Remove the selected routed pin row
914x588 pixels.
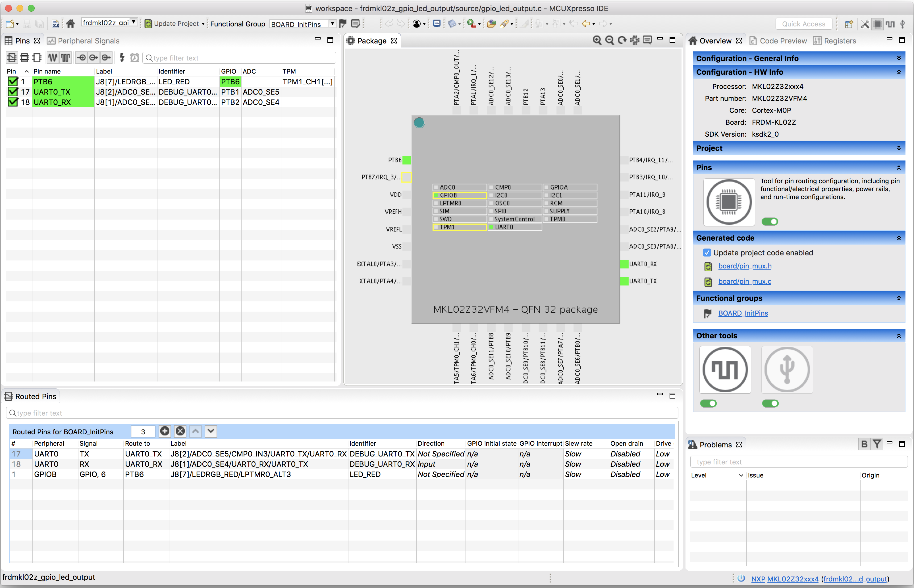tap(180, 431)
